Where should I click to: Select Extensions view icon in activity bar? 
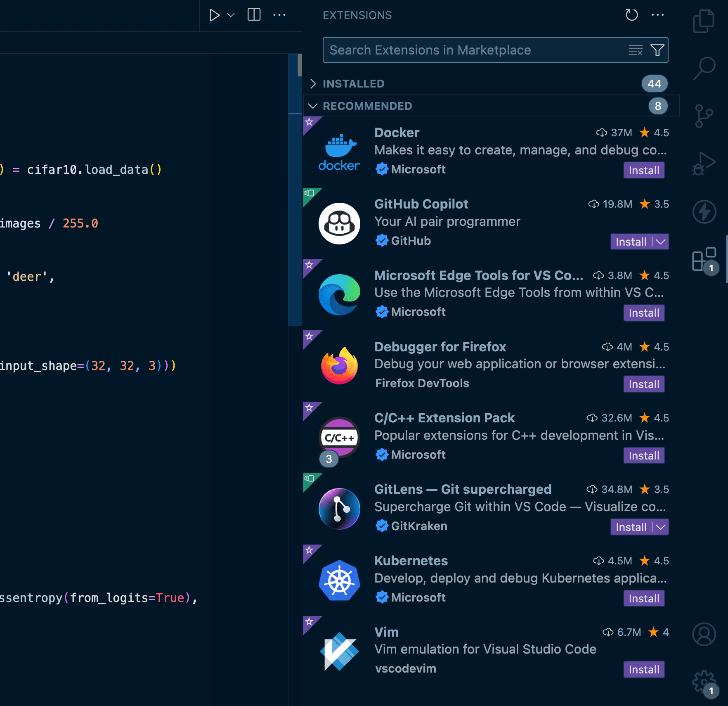click(704, 259)
